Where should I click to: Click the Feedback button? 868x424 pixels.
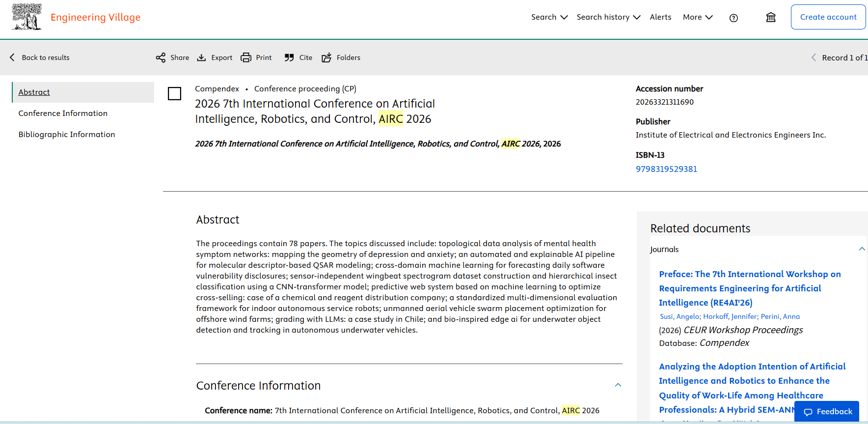[x=827, y=412]
